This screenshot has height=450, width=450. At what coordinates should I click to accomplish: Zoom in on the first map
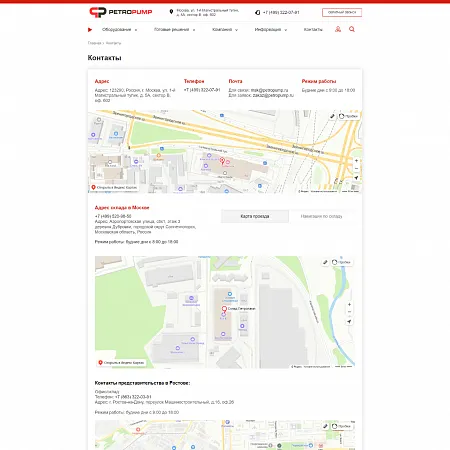[x=356, y=161]
